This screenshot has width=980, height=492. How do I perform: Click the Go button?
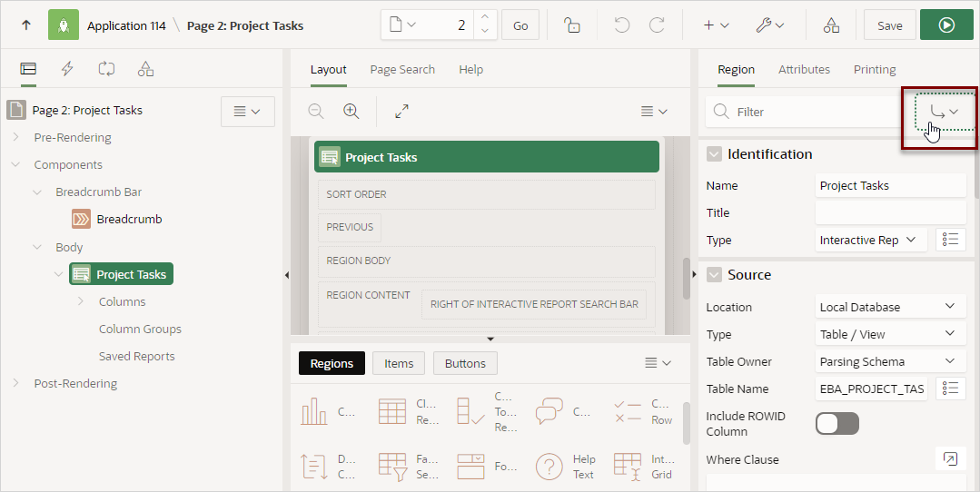point(520,25)
